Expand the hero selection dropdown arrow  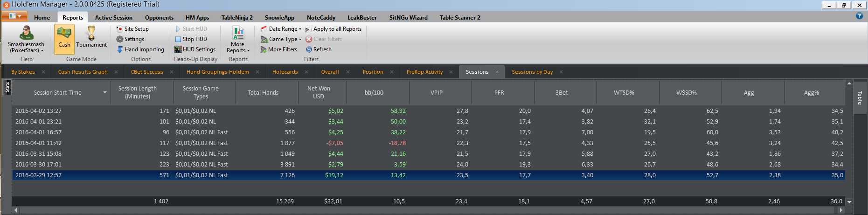pos(42,51)
